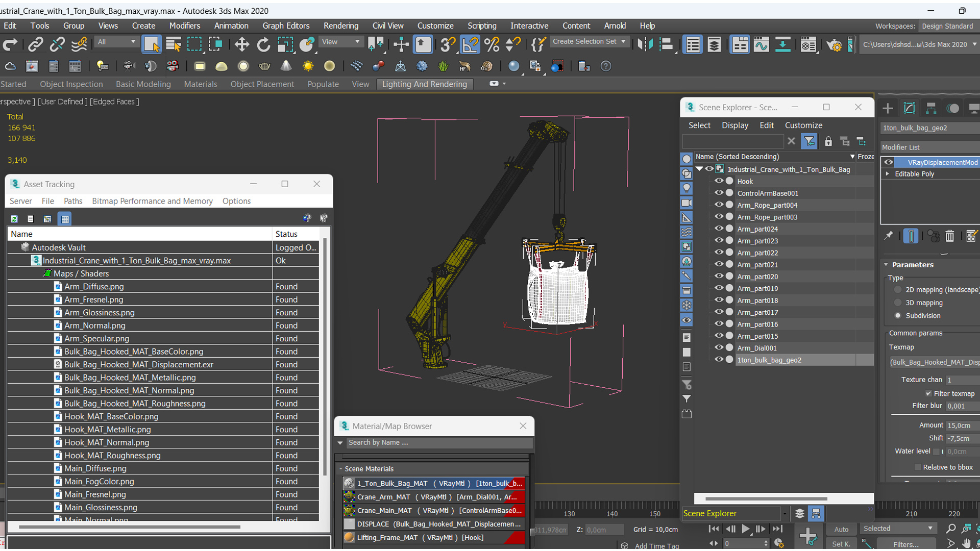The image size is (980, 551).
Task: Click the lock icon in Scene Explorer toolbar
Action: 828,141
